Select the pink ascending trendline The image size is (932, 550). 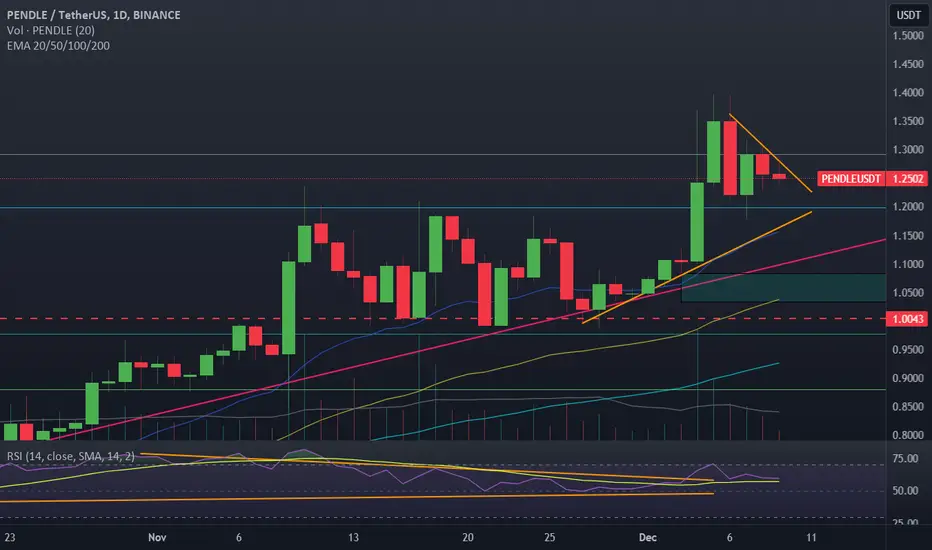[x=466, y=341]
